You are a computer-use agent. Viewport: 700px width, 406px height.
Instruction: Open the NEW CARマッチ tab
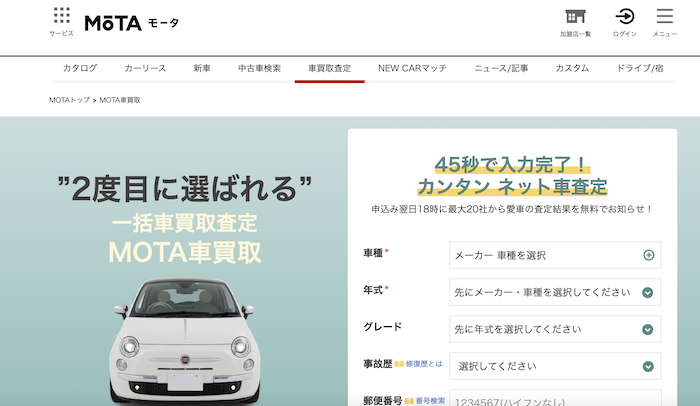tap(412, 68)
